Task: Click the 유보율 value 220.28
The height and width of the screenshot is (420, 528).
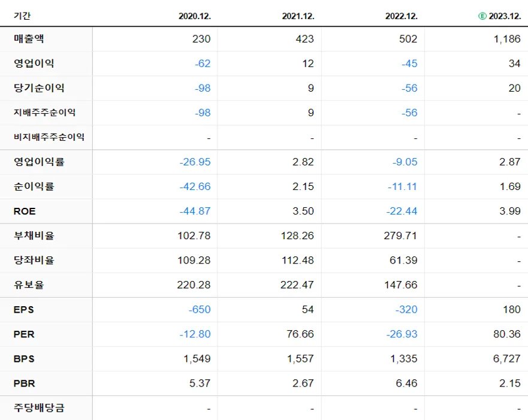Action: tap(195, 285)
